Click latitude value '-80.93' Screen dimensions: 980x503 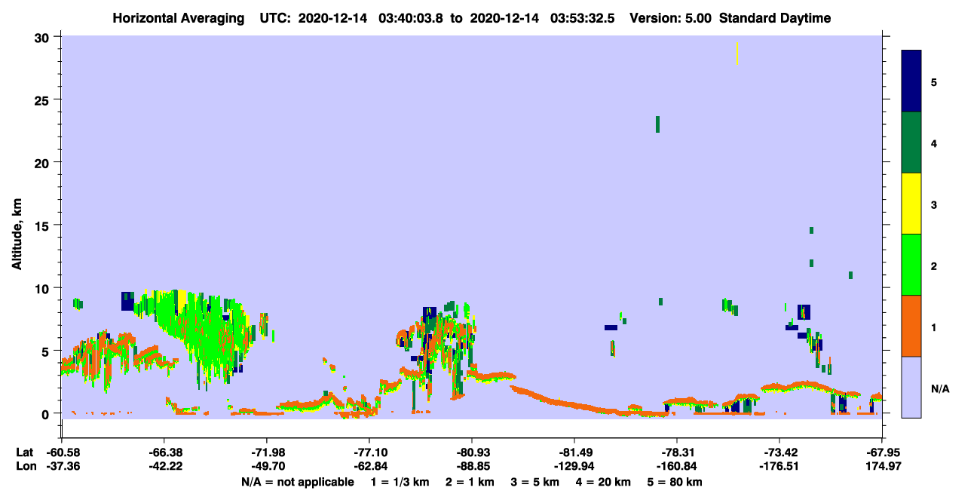click(x=472, y=452)
